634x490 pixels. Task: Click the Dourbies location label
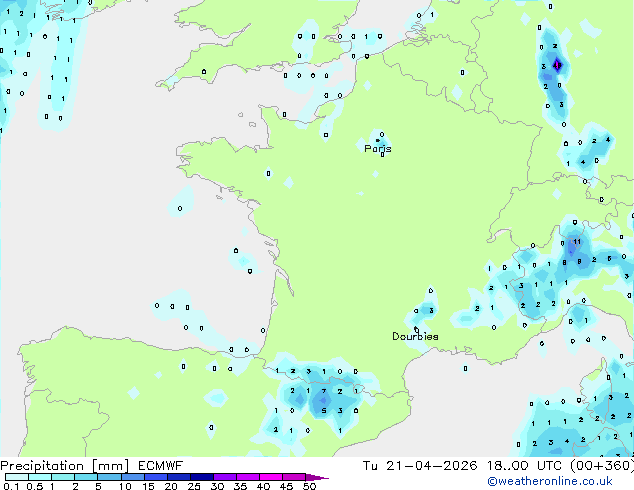(x=415, y=336)
